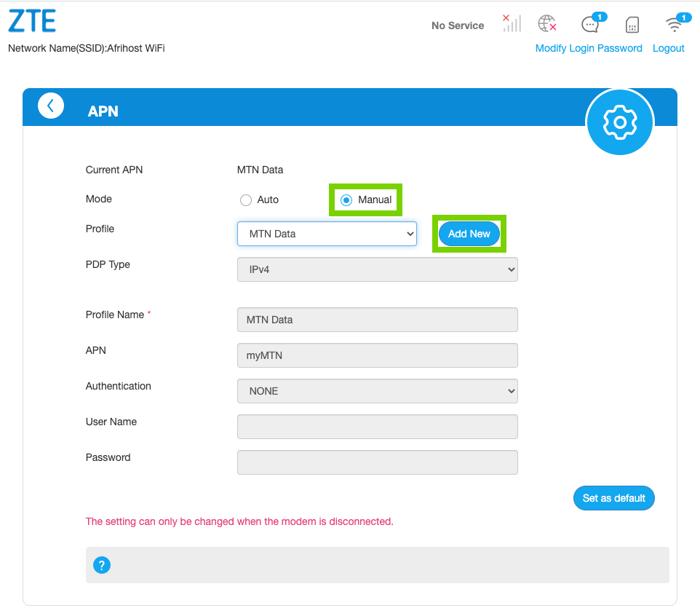Click the settings gear icon

[620, 122]
